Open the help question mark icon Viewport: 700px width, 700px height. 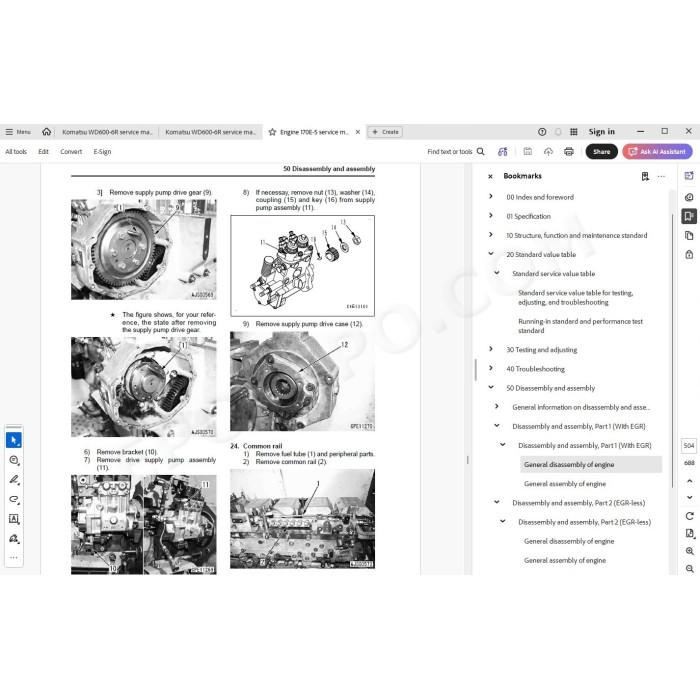542,132
